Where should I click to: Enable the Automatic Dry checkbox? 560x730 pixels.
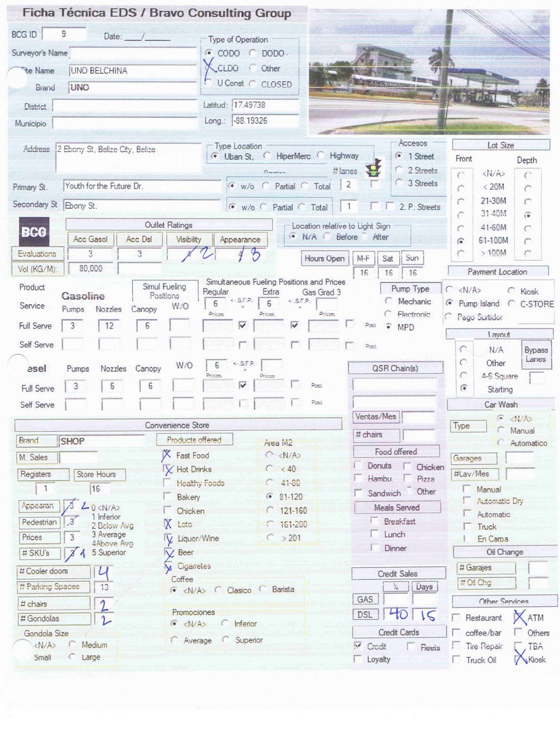467,500
